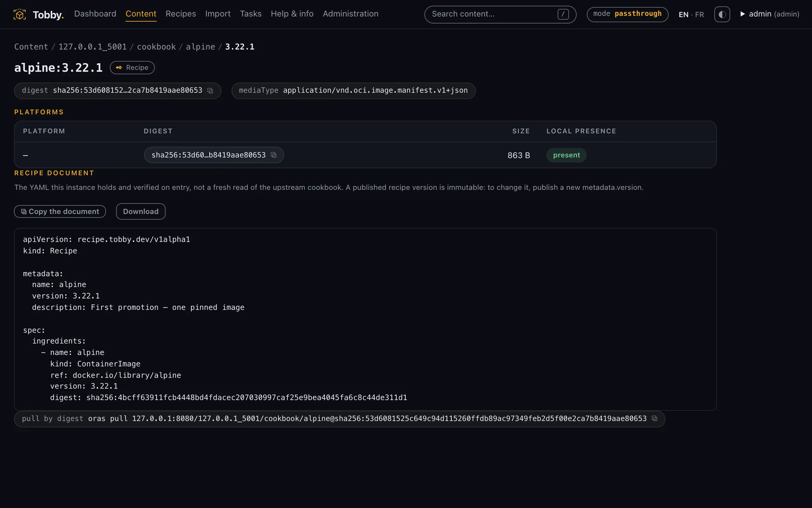Viewport: 812px width, 508px height.
Task: Click the 3.22.1 breadcrumb text
Action: tap(239, 47)
